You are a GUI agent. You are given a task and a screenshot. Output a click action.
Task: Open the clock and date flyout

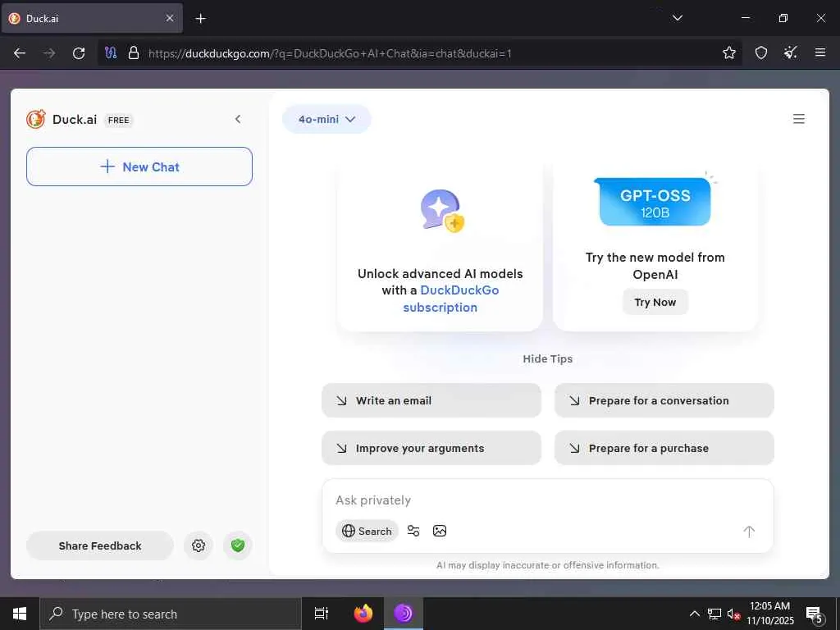[x=769, y=614]
